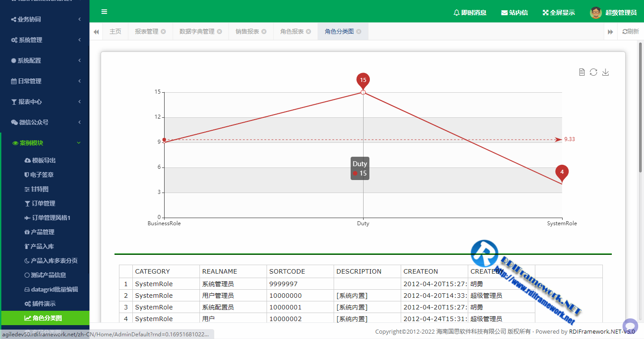Refresh the page with 刷新 button
This screenshot has height=339, width=644.
[631, 32]
